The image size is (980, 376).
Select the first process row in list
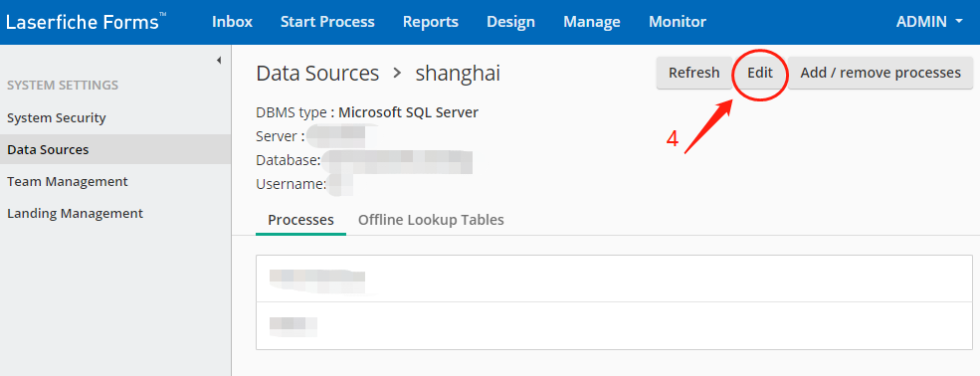coord(615,279)
